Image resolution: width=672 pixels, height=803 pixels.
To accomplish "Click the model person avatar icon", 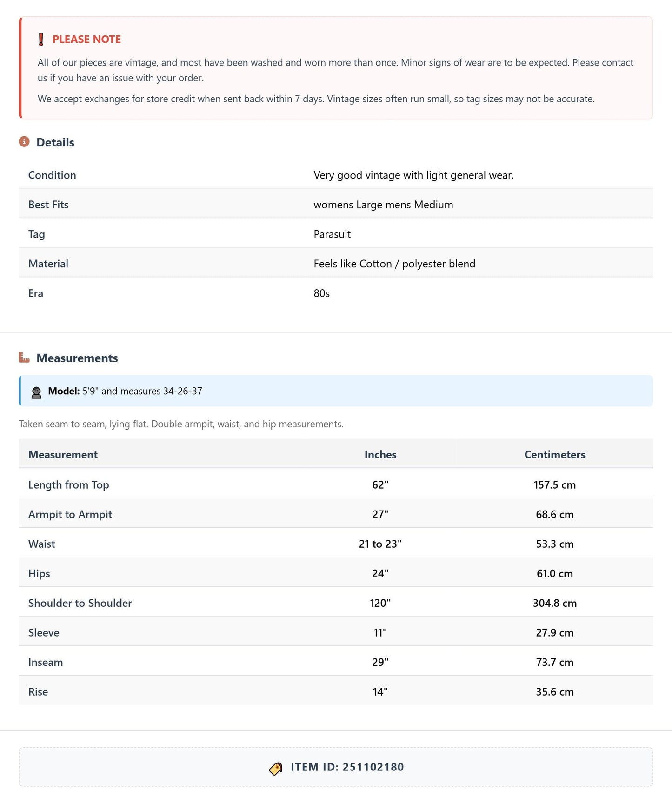I will [36, 392].
